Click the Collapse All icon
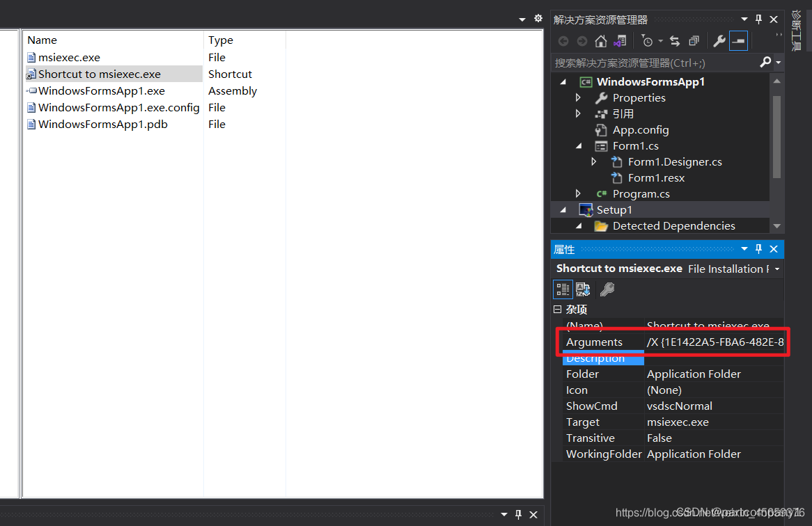 [694, 41]
